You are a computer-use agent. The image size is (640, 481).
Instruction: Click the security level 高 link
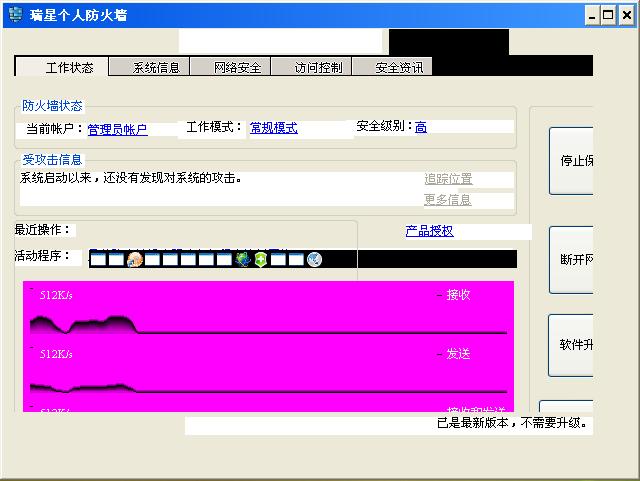pyautogui.click(x=421, y=127)
